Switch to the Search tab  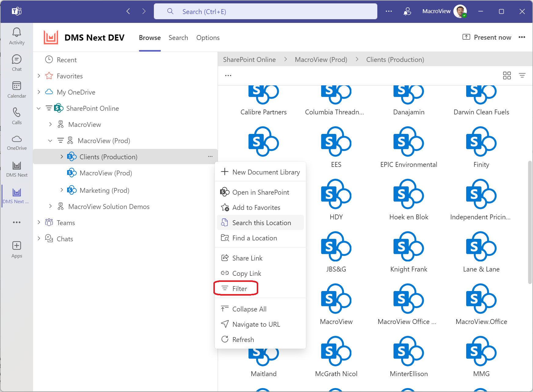tap(178, 38)
